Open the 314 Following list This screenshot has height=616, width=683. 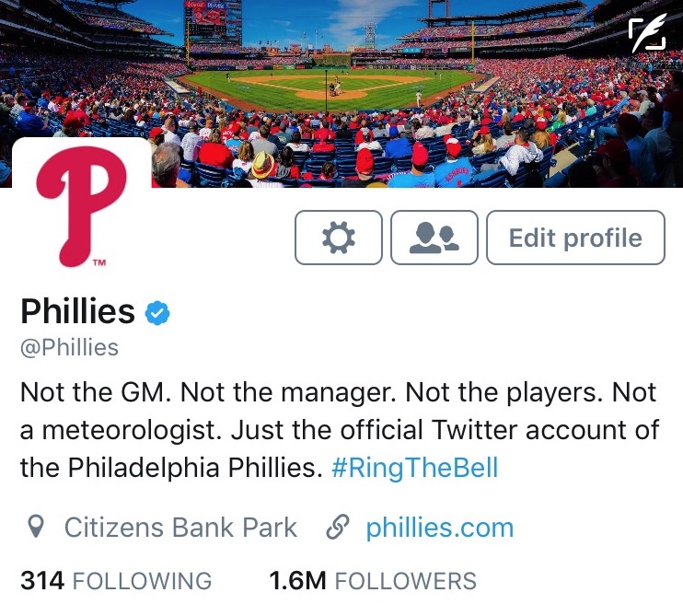click(x=116, y=581)
